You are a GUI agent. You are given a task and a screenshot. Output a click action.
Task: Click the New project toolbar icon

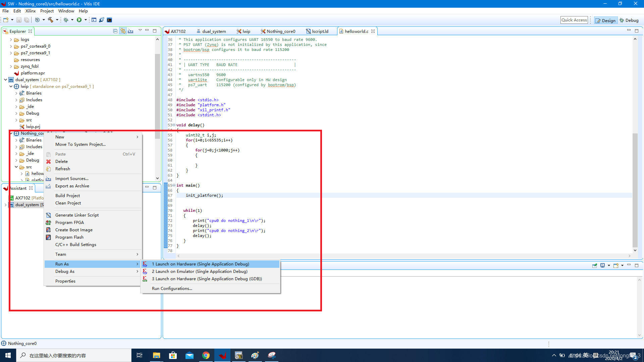[6, 20]
